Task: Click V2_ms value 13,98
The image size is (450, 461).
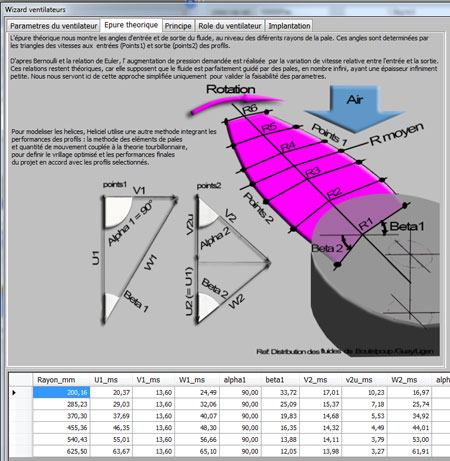Action: (320, 451)
